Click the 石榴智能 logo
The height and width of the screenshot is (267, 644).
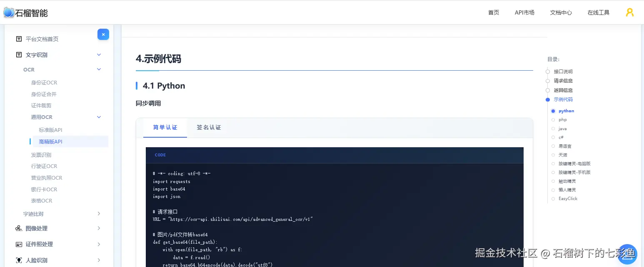pos(25,13)
